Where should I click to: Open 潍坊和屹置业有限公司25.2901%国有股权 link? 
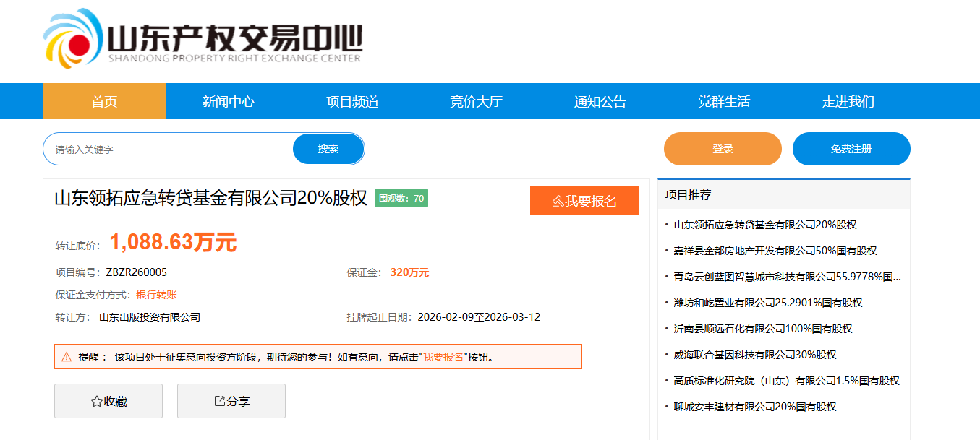[x=767, y=303]
